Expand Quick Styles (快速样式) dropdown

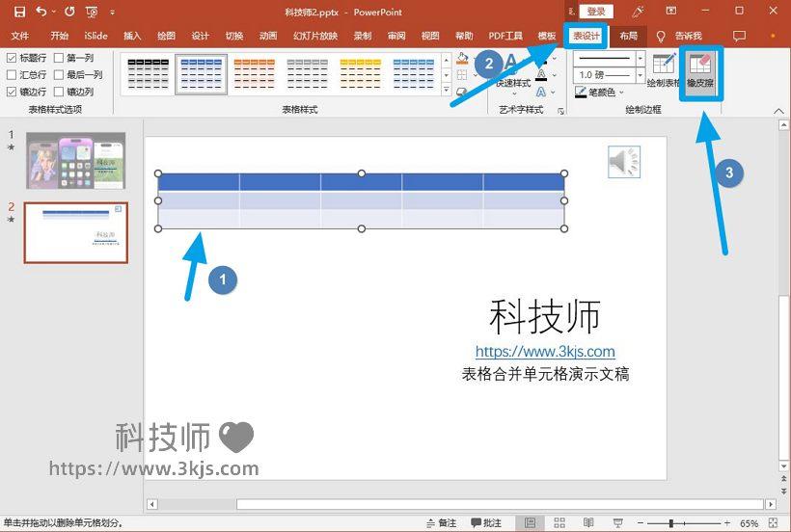coord(513,93)
